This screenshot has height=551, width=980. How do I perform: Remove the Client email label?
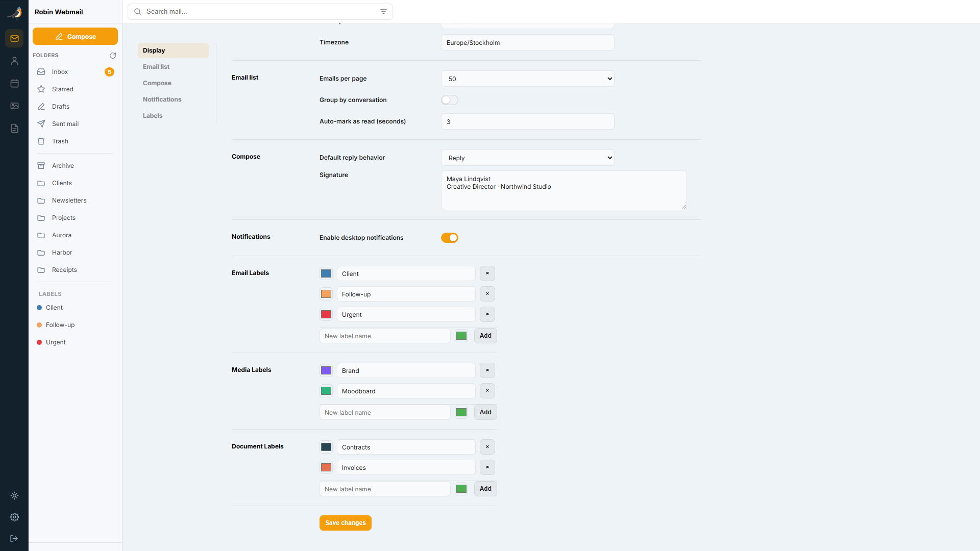[487, 273]
